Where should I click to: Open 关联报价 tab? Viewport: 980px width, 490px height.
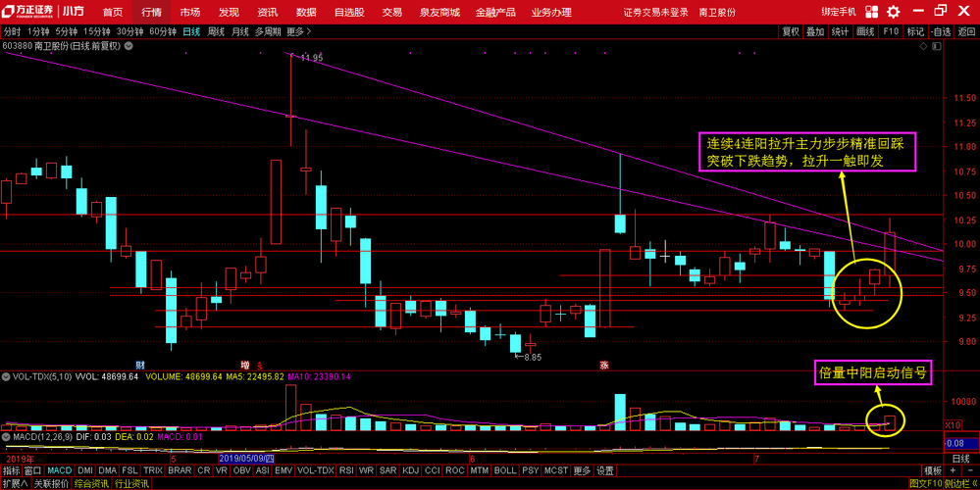[x=51, y=483]
